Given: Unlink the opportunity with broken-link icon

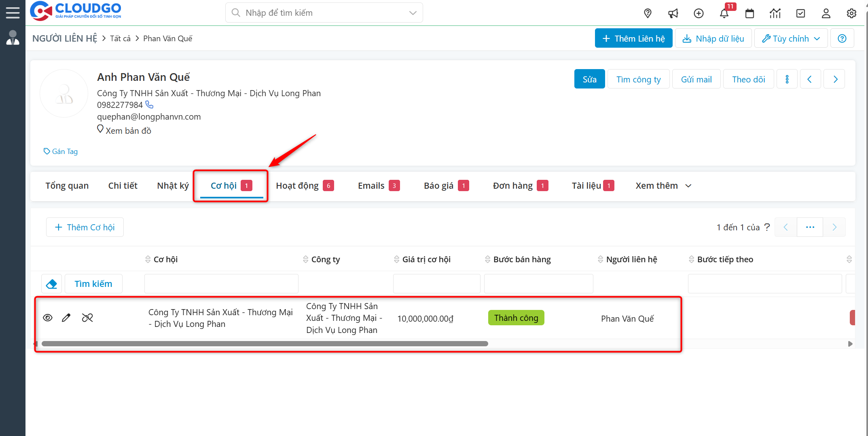Looking at the screenshot, I should pos(87,318).
